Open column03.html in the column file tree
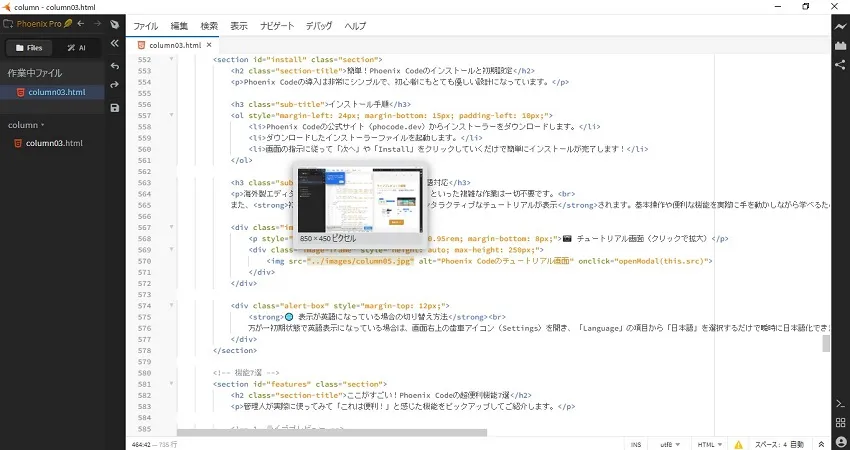This screenshot has height=450, width=850. click(52, 143)
